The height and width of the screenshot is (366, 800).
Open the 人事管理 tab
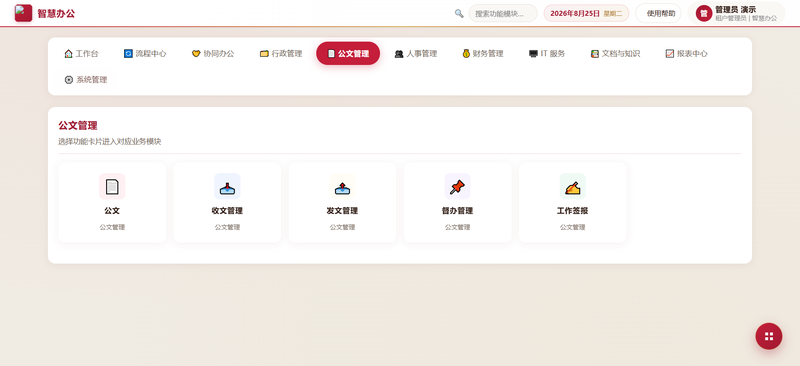[416, 53]
